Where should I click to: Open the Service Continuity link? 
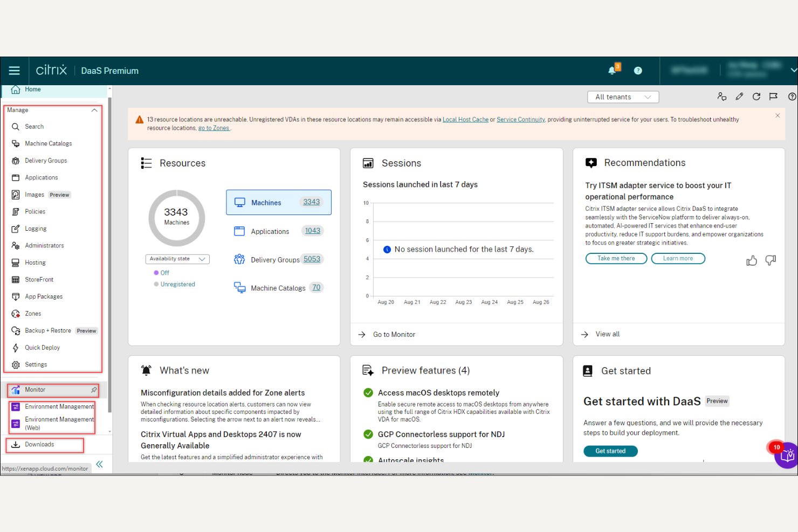pyautogui.click(x=521, y=120)
